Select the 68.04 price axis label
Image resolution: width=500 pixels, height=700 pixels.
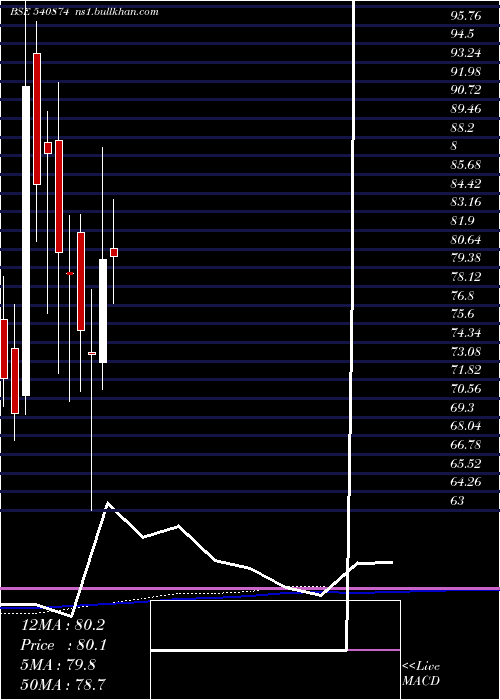[x=466, y=426]
